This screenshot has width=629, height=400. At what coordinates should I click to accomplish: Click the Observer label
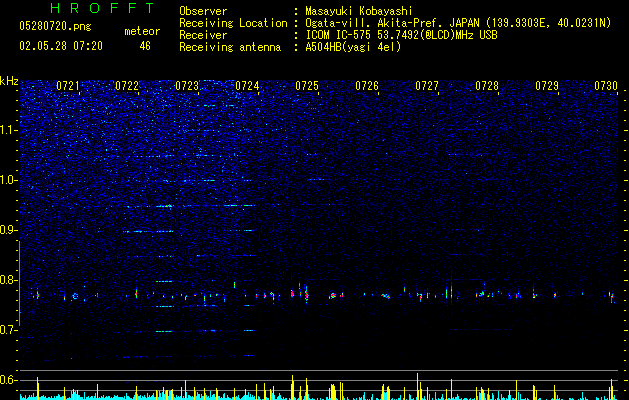point(203,11)
